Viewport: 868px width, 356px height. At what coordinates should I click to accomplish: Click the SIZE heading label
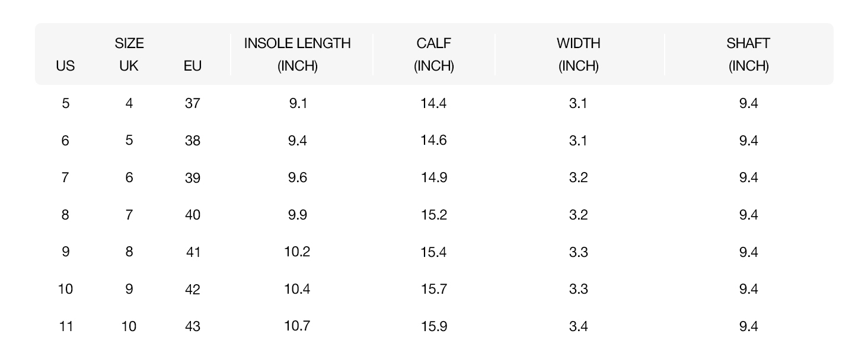pos(129,43)
